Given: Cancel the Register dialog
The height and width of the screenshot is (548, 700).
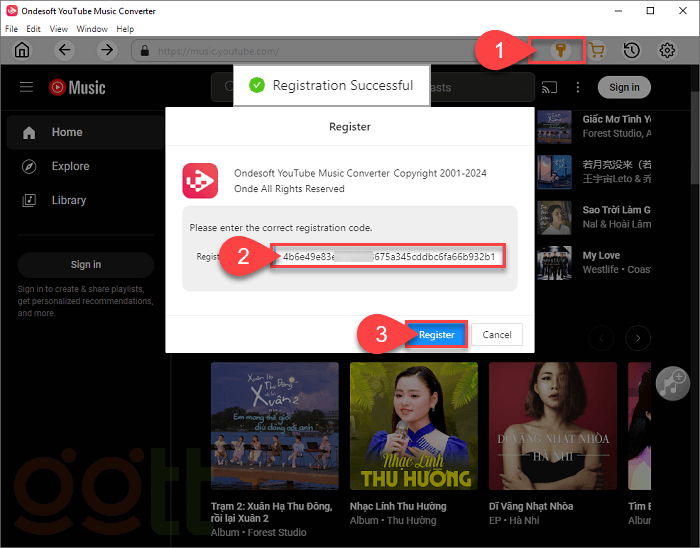Looking at the screenshot, I should tap(497, 335).
